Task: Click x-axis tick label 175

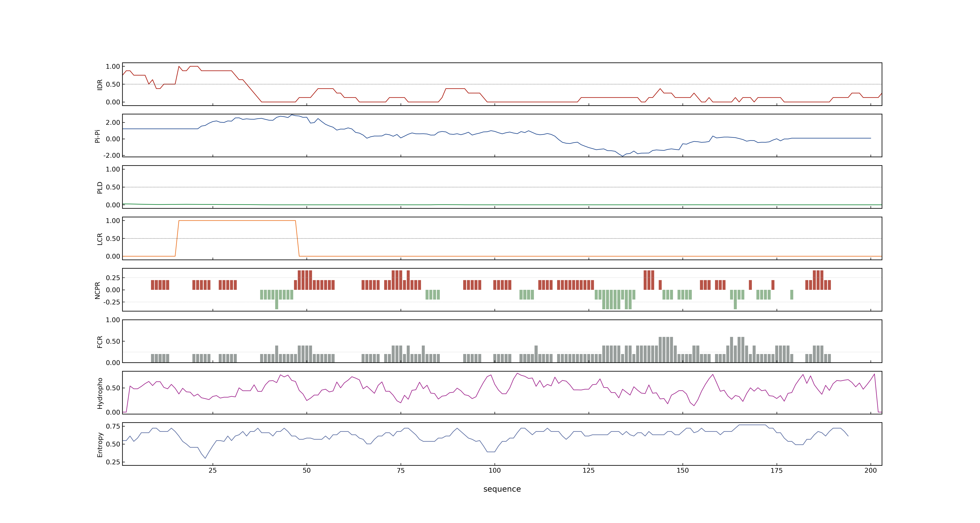Action: [x=776, y=470]
